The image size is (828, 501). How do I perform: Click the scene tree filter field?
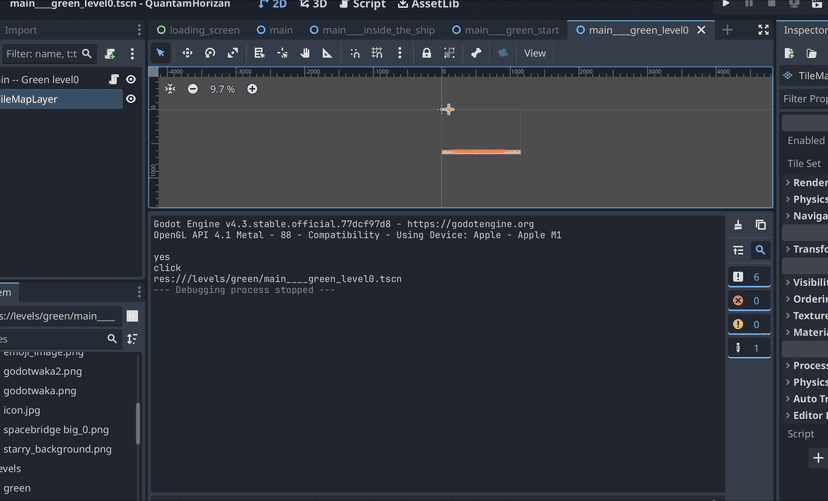(x=41, y=54)
